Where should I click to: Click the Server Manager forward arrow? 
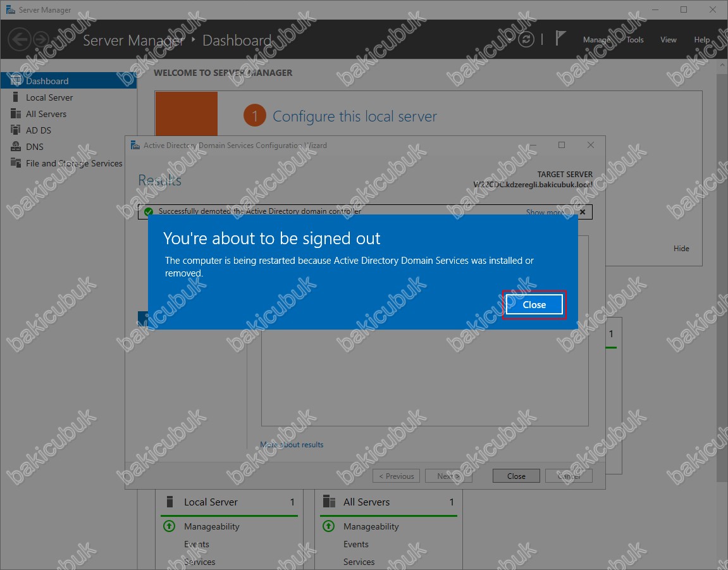coord(42,39)
